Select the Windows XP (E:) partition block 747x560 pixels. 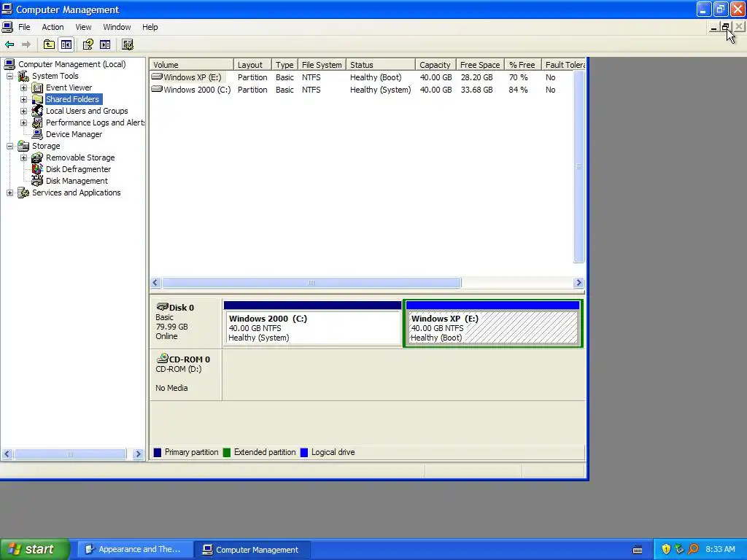[493, 323]
